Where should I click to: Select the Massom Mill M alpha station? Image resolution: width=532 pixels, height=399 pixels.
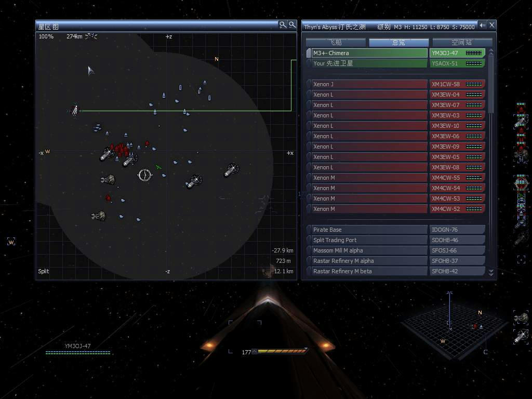(395, 250)
